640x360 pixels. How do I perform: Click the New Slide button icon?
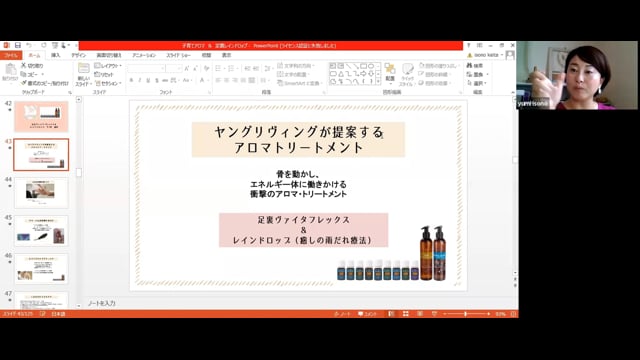(84, 68)
